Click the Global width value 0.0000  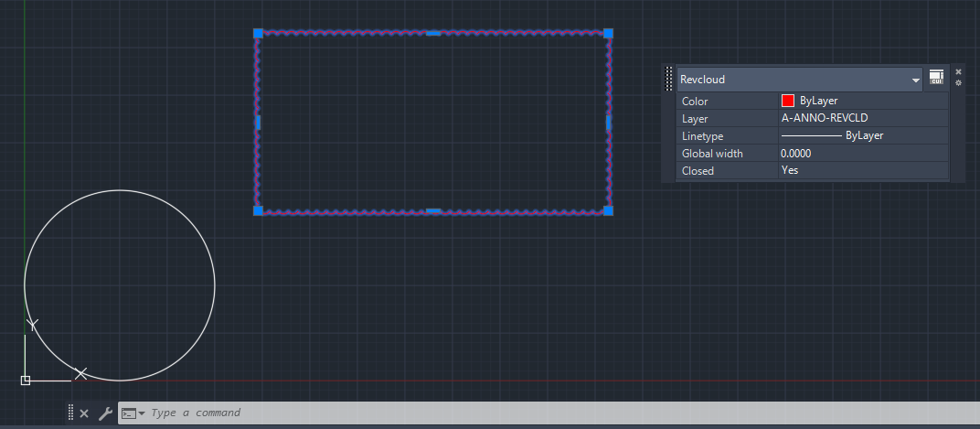pyautogui.click(x=795, y=154)
